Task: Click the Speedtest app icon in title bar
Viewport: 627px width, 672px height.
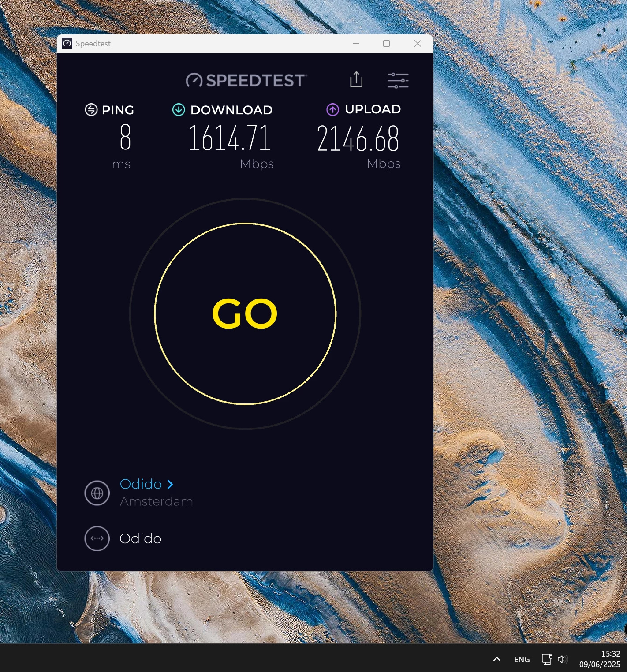Action: point(67,43)
